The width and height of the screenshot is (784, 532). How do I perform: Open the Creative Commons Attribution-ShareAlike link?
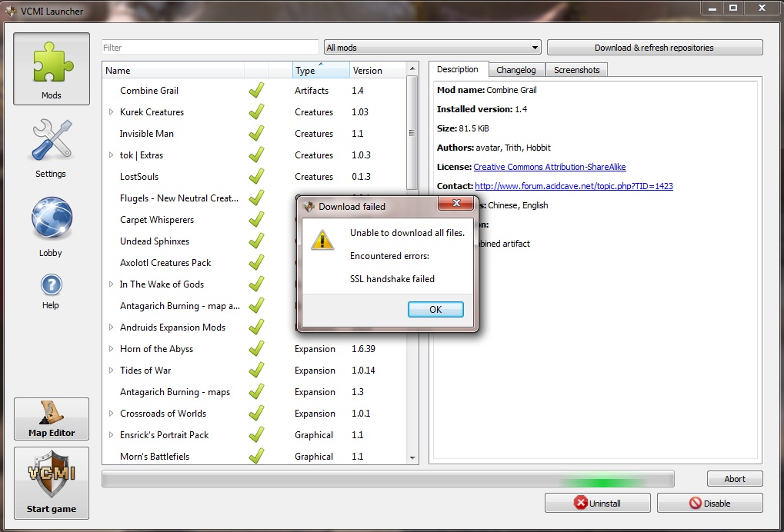(x=549, y=167)
